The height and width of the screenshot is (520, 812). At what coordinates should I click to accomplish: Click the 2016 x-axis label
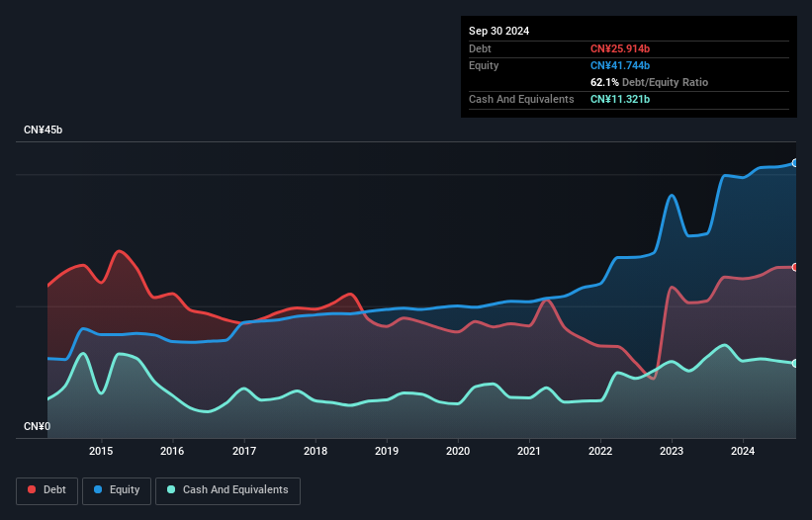coord(172,451)
